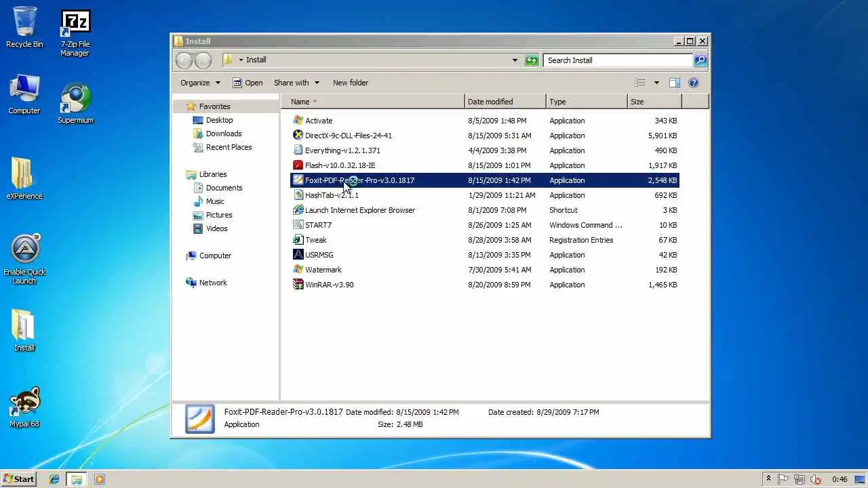Select Watermark application file

coord(323,270)
